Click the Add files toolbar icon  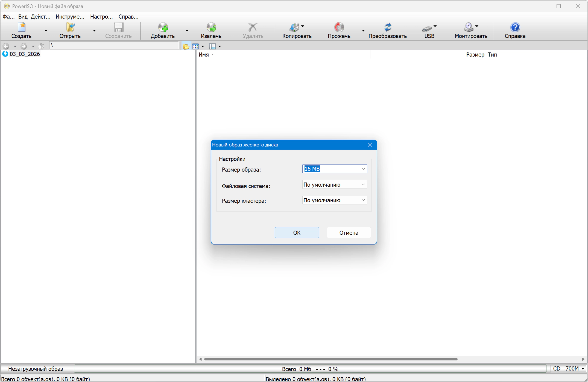tap(163, 28)
